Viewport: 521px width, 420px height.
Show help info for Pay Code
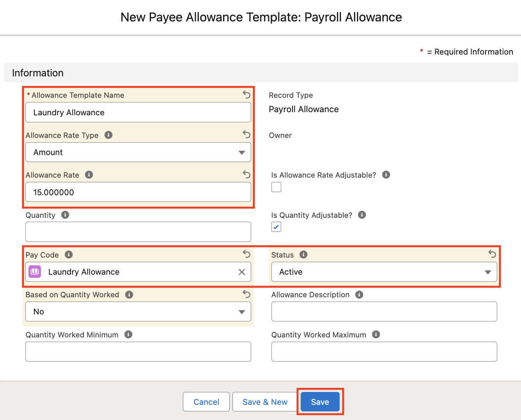click(x=69, y=254)
